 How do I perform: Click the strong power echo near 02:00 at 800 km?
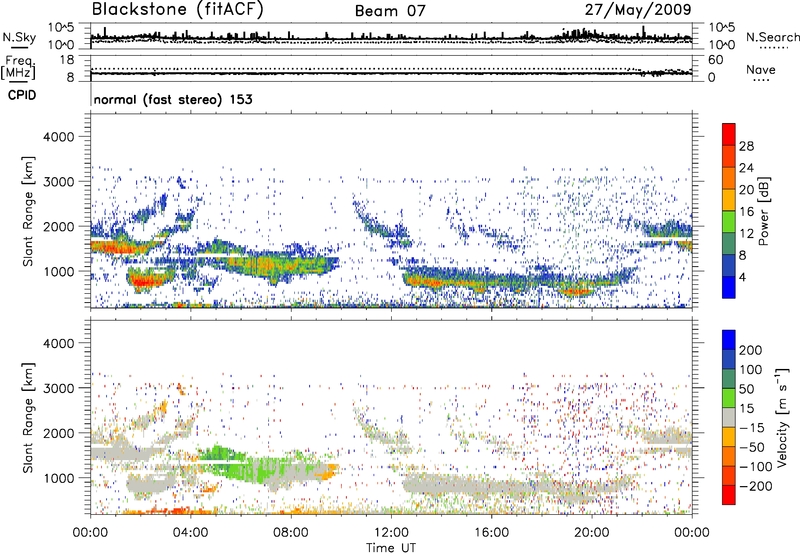[x=145, y=281]
